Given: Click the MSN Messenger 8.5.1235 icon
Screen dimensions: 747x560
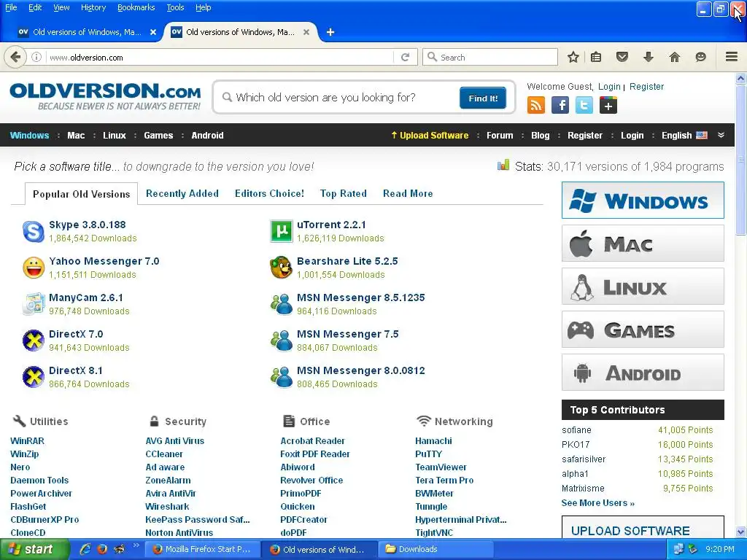Looking at the screenshot, I should tap(281, 304).
